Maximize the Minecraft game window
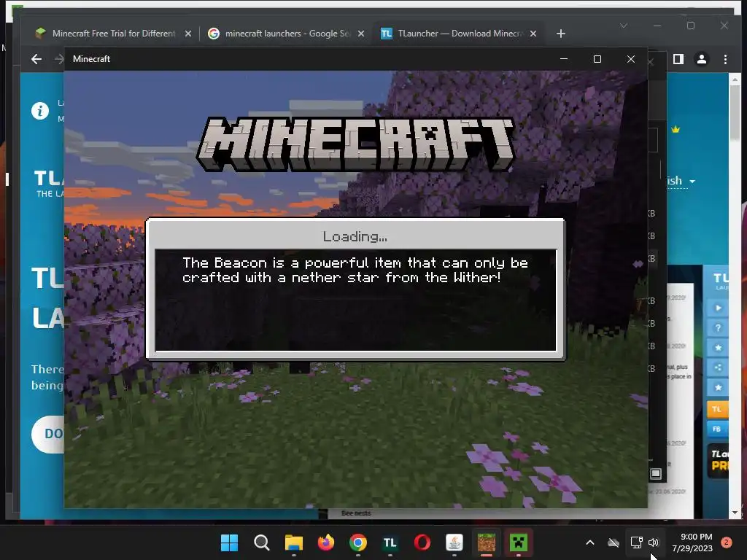Image resolution: width=747 pixels, height=560 pixels. pyautogui.click(x=597, y=59)
